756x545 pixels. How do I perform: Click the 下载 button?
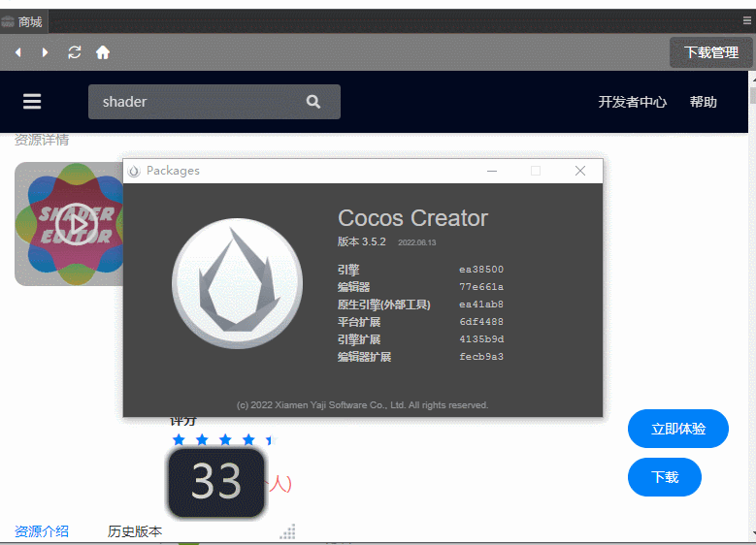tap(665, 477)
